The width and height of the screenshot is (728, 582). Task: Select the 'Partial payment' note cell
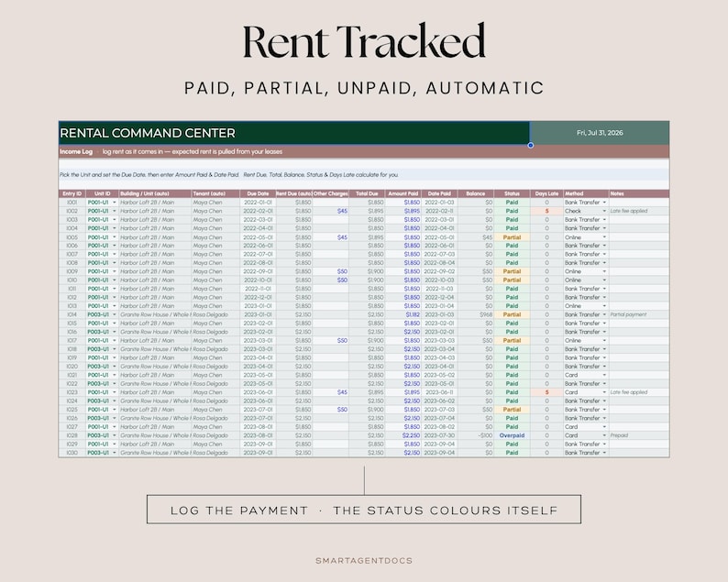(639, 314)
